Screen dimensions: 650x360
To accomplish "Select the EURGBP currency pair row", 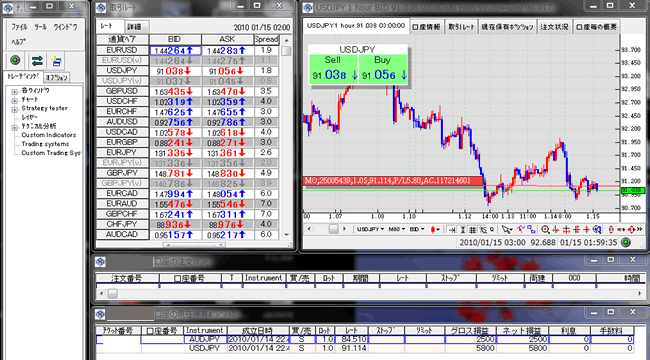I will (187, 143).
